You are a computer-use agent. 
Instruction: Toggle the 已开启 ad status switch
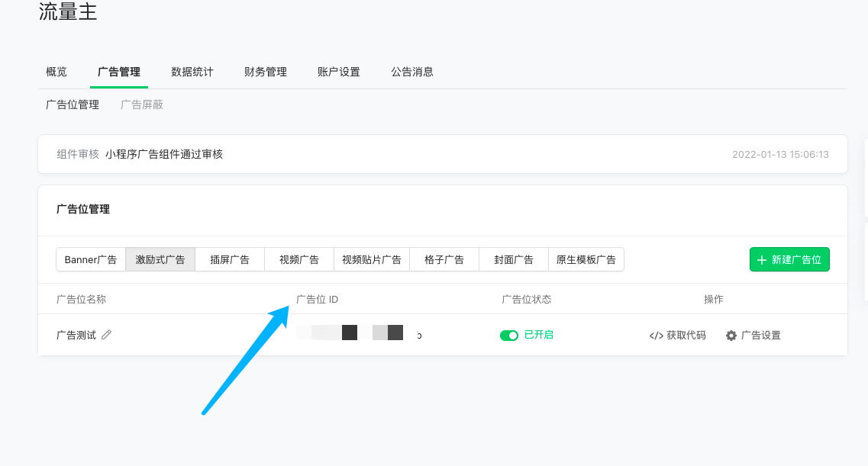click(509, 336)
